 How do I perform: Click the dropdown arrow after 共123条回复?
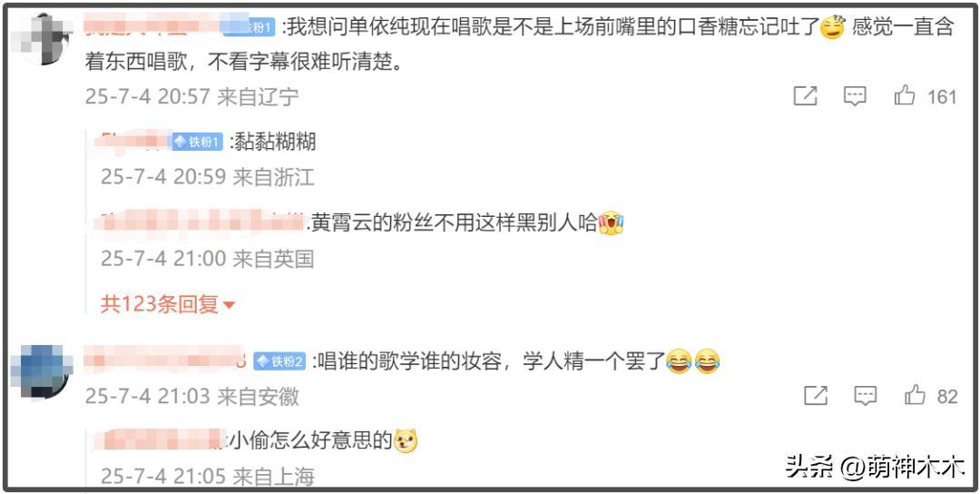point(229,306)
